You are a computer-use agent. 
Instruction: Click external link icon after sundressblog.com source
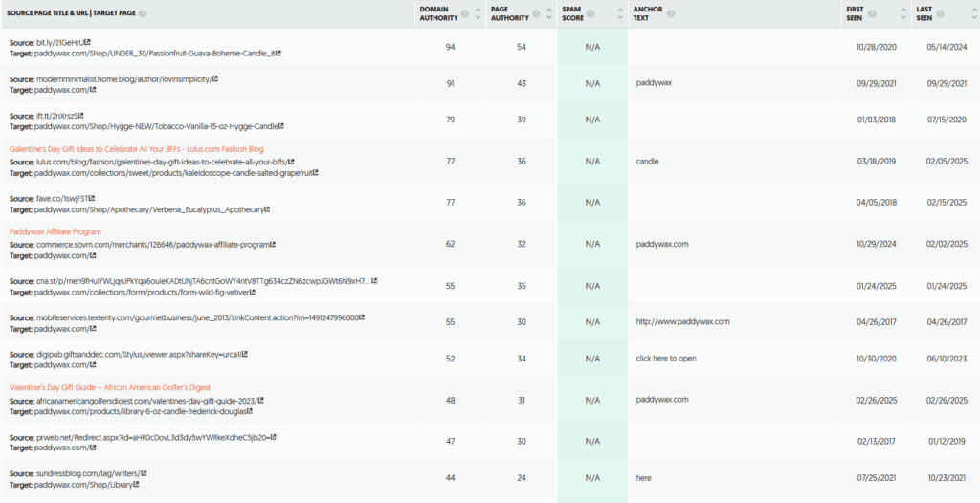click(144, 473)
